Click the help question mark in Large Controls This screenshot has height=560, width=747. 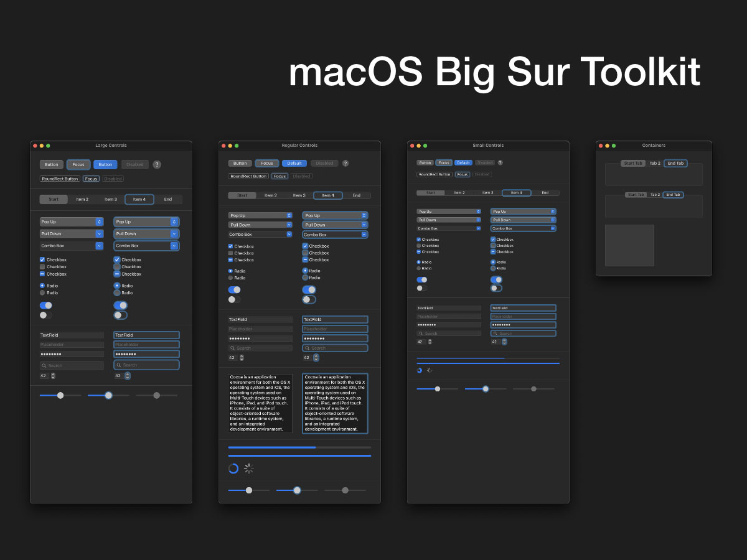click(x=157, y=164)
